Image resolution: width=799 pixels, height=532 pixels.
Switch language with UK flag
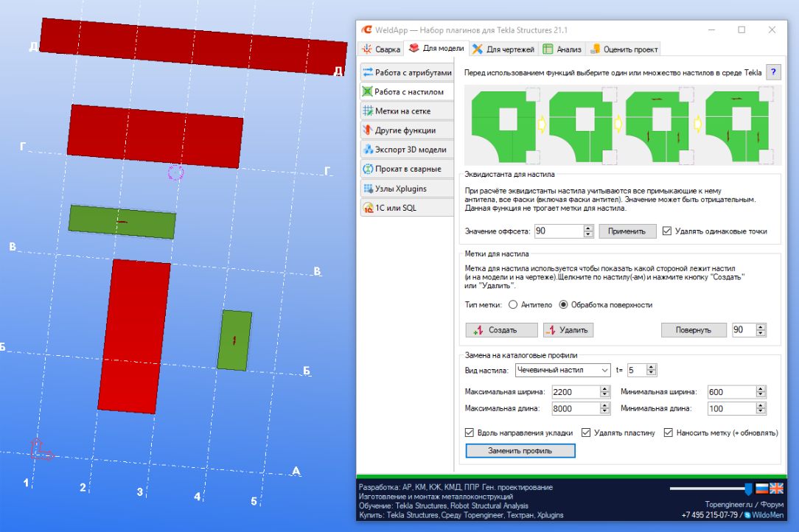[x=777, y=489]
